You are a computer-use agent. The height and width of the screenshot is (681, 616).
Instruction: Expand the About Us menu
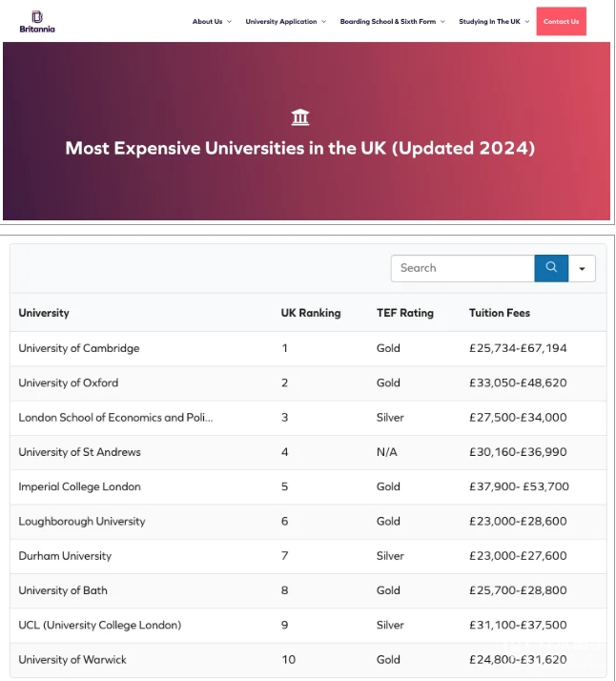point(212,21)
